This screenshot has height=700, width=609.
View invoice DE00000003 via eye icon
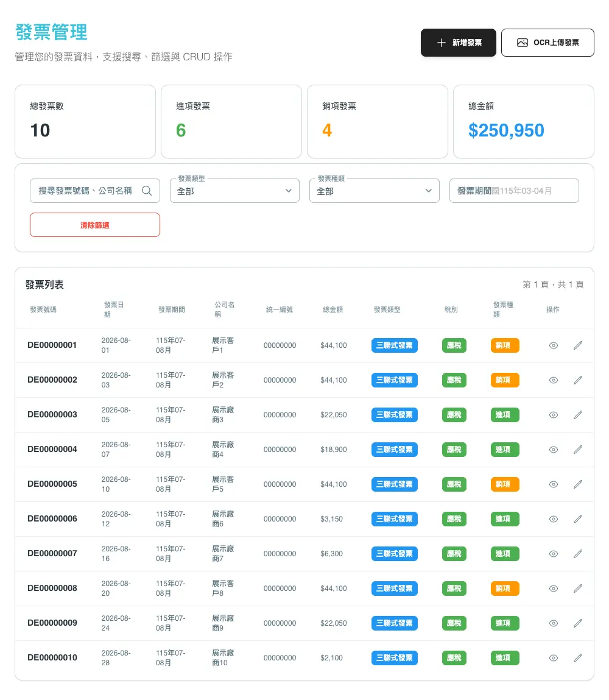point(553,415)
